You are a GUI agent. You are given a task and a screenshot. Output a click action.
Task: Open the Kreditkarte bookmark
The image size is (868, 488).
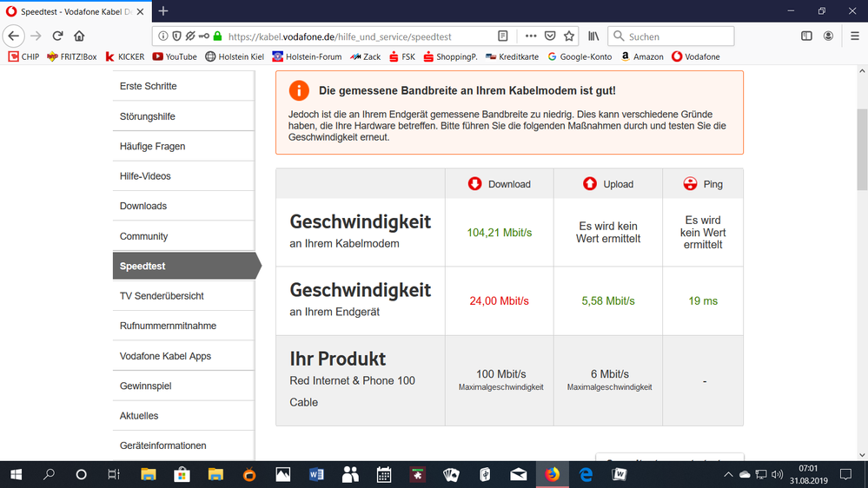point(512,56)
